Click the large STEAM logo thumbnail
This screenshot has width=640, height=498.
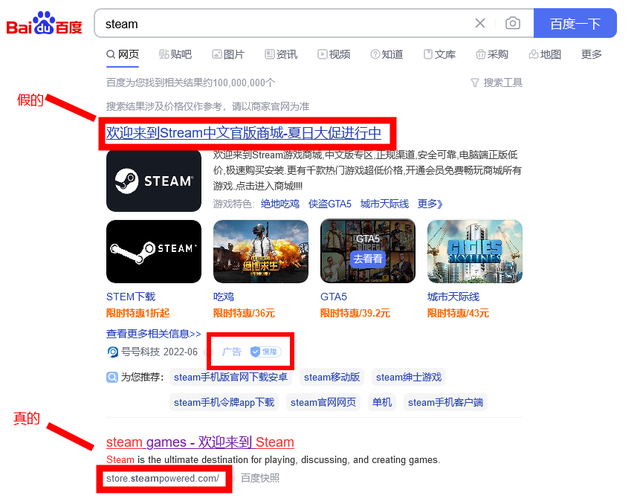(153, 181)
